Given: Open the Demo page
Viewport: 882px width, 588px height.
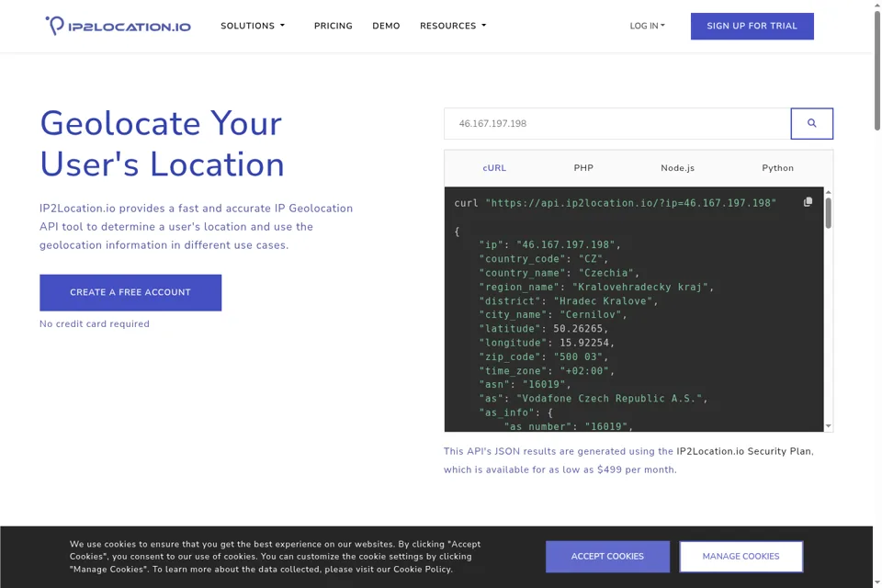Looking at the screenshot, I should (x=386, y=26).
